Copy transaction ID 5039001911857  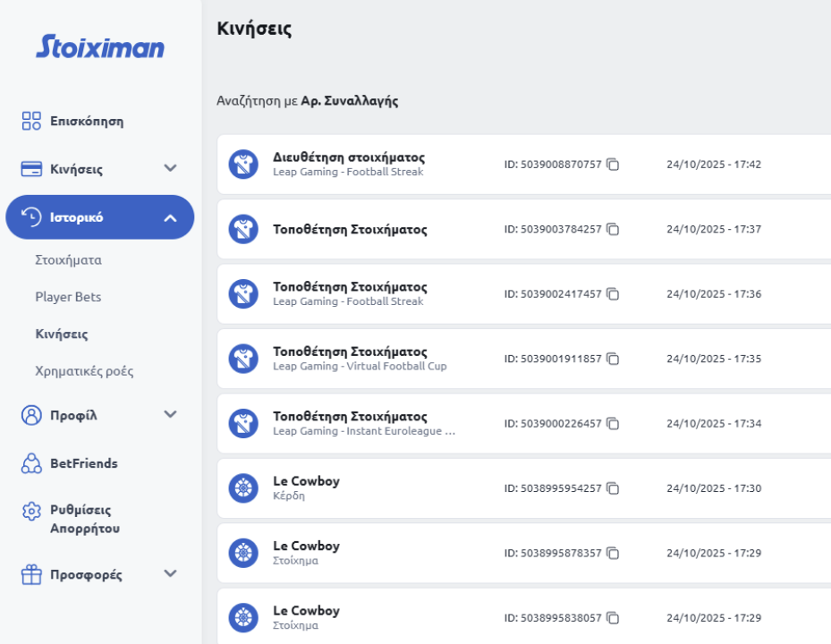click(613, 359)
